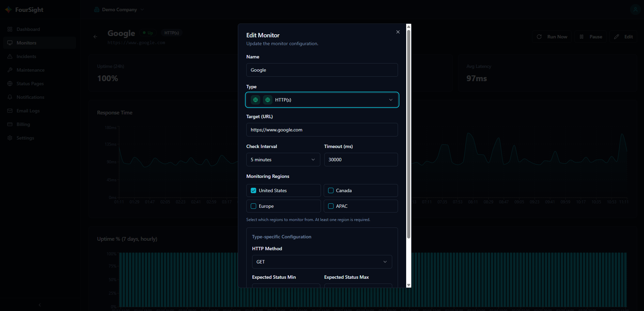This screenshot has width=644, height=311.
Task: Click the Notifications bell icon
Action: [10, 97]
